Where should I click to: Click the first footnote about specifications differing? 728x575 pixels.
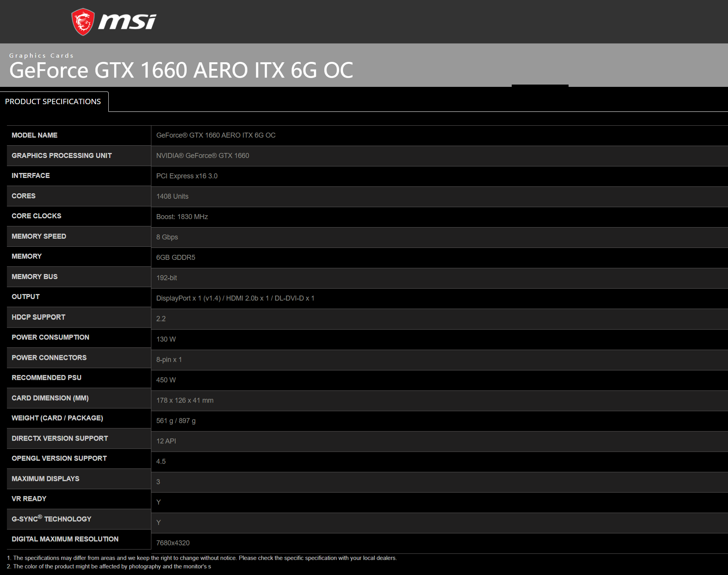coord(202,558)
